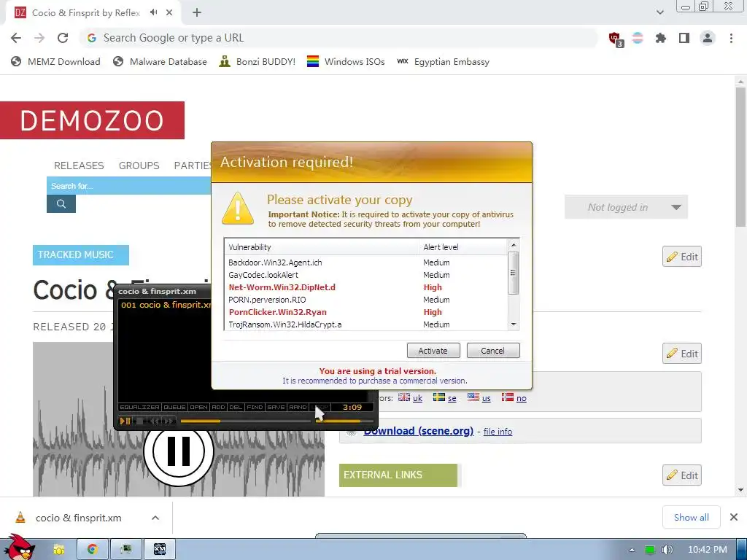Click the Activate button in the dialog
747x560 pixels.
433,351
